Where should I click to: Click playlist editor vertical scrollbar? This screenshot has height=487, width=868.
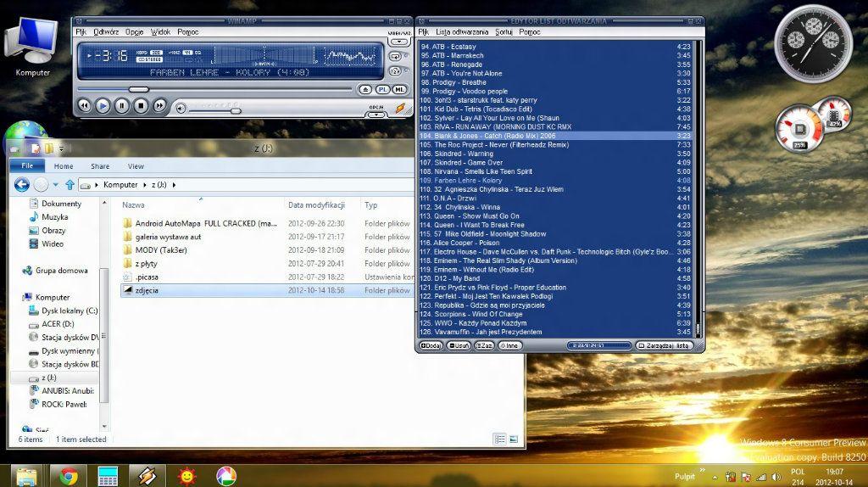coord(698,188)
